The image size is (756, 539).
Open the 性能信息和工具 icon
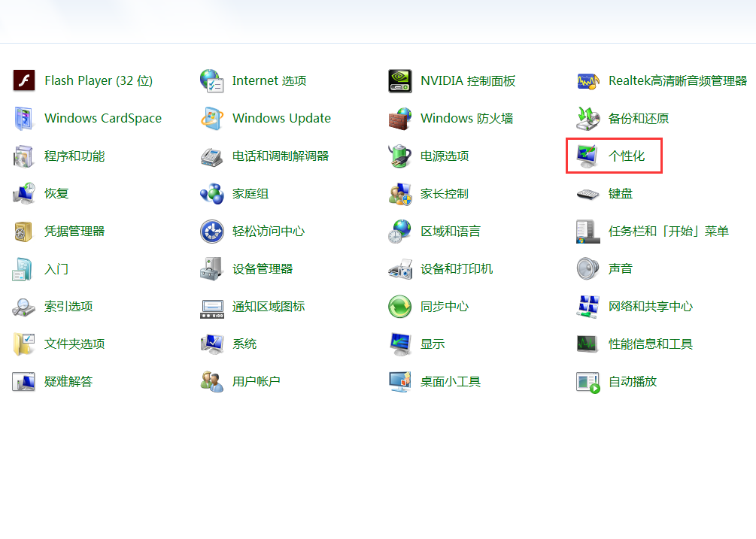coord(587,344)
